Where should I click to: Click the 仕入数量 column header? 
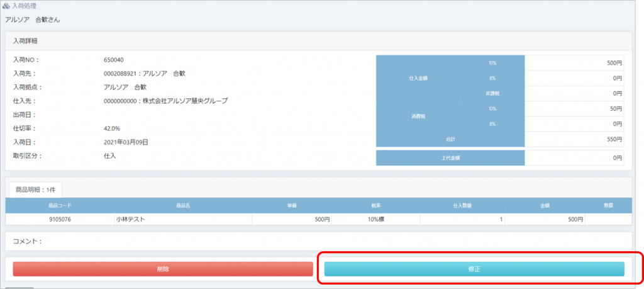(462, 205)
